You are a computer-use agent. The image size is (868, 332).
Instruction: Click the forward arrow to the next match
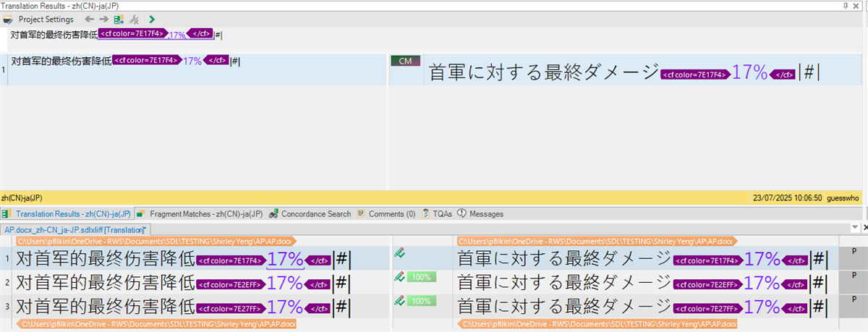[x=103, y=20]
